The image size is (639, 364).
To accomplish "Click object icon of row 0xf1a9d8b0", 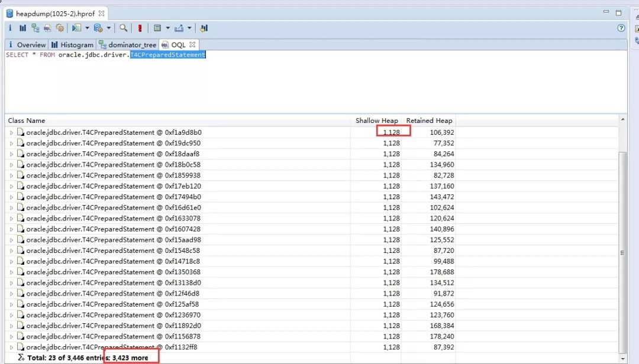I will coord(21,132).
